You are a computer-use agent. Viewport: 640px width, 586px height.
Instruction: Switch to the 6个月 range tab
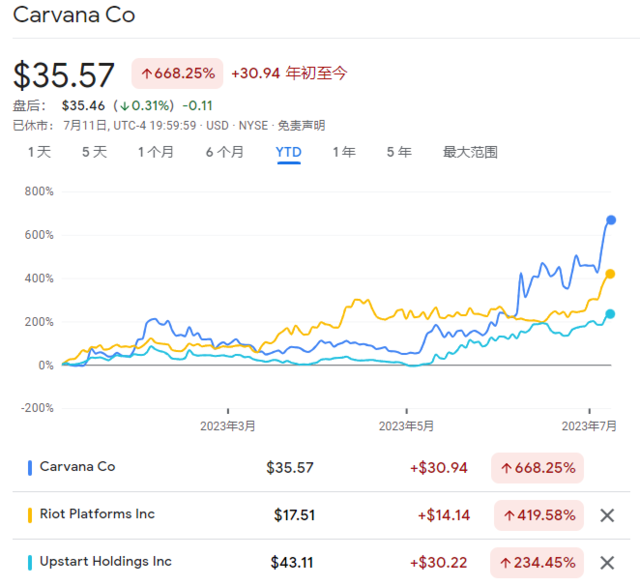[224, 152]
